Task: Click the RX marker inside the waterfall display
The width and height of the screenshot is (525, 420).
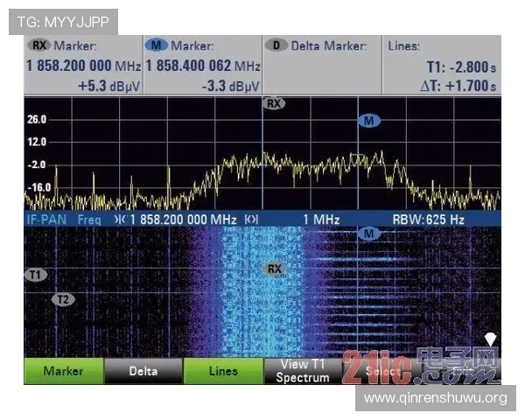Action: [275, 269]
